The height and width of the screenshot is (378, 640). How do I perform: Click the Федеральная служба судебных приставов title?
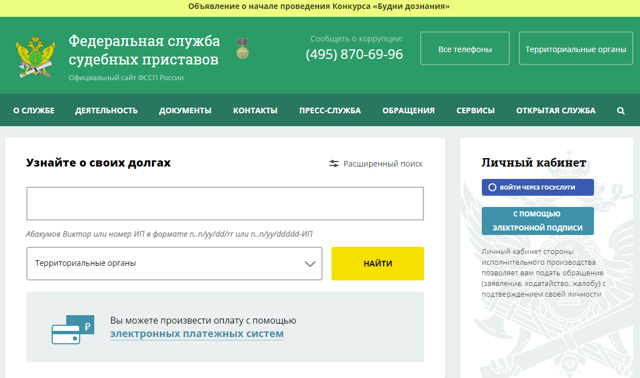(x=144, y=50)
